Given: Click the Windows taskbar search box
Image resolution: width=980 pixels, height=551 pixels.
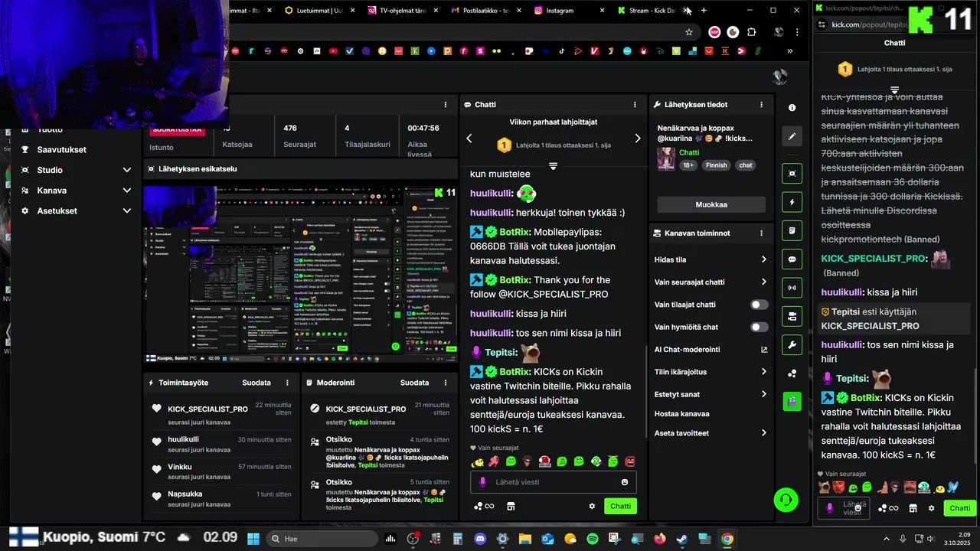Looking at the screenshot, I should (322, 539).
